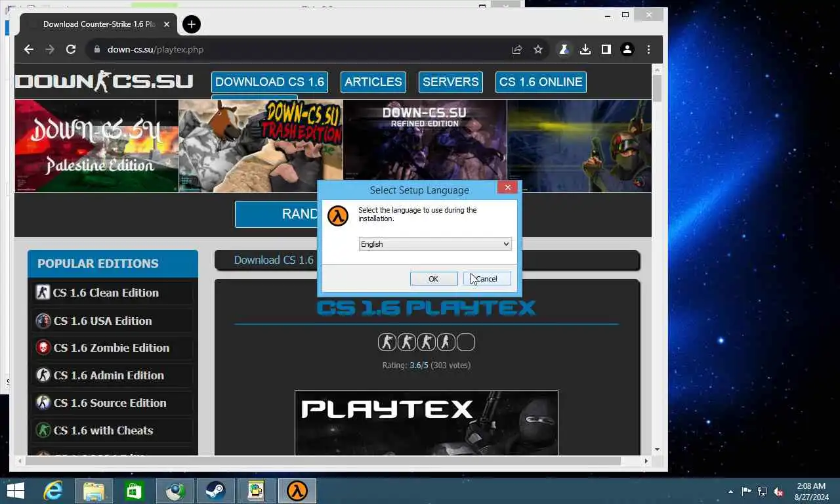
Task: Select the Download Counter-Strike 1.6 tab
Action: 98,24
